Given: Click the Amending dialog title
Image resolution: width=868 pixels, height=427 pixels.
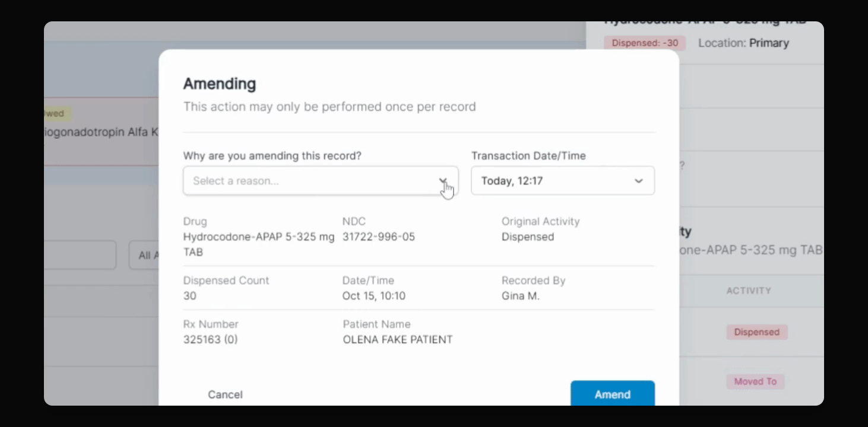Looking at the screenshot, I should click(220, 84).
